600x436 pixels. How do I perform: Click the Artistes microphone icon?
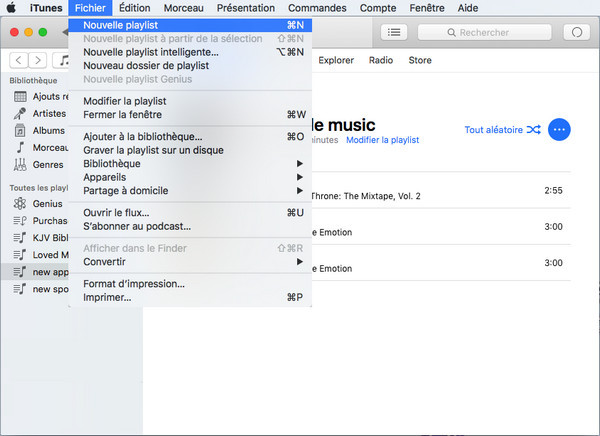click(x=20, y=114)
